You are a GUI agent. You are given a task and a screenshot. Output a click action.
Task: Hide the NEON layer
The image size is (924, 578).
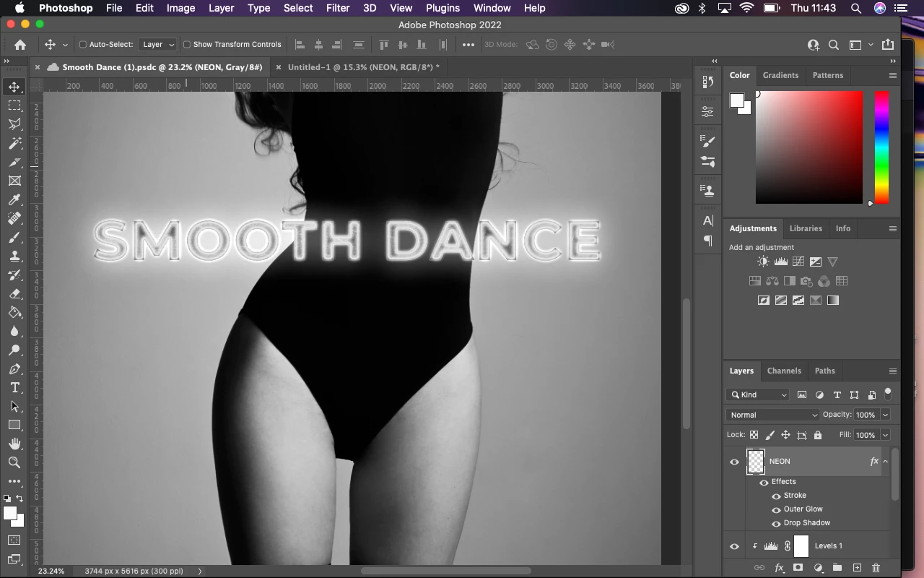coord(734,462)
